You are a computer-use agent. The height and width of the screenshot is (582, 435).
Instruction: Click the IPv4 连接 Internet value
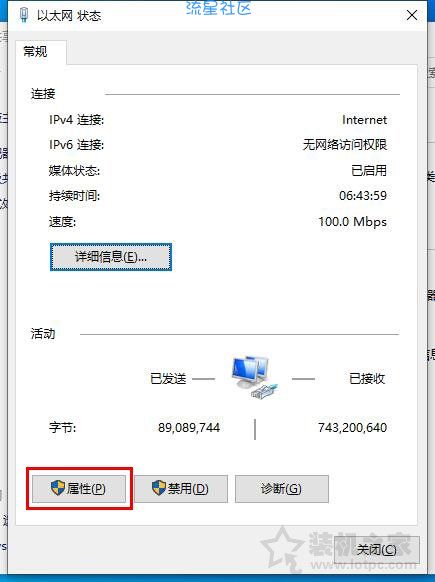coord(364,120)
